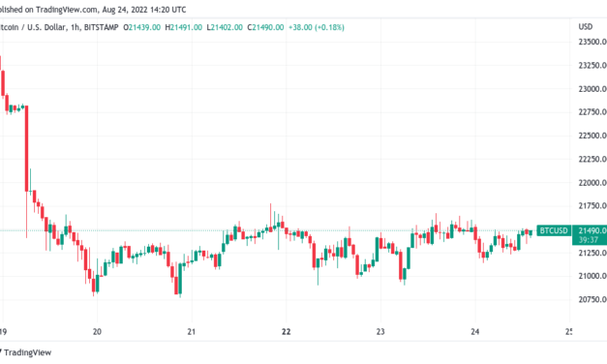
Task: Click date 21 on the time axis
Action: tap(192, 332)
